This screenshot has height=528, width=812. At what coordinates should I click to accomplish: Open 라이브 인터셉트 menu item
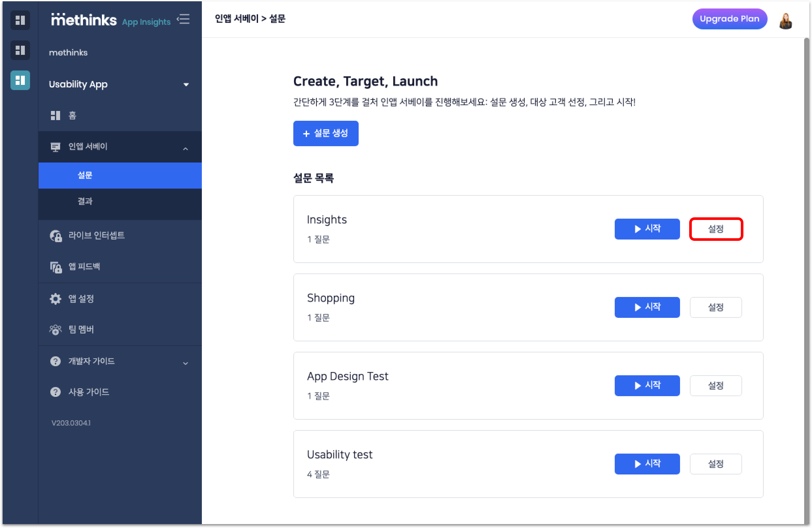pos(97,235)
